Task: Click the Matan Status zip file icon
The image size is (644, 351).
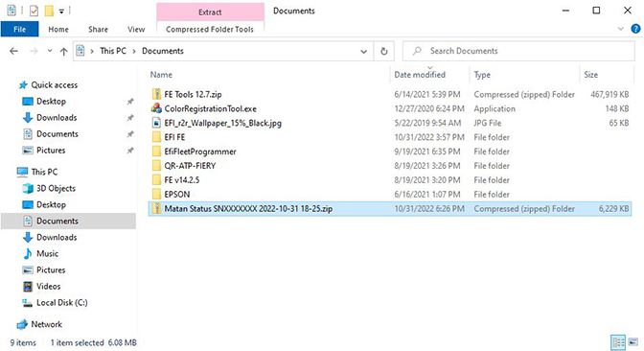Action: [x=156, y=208]
